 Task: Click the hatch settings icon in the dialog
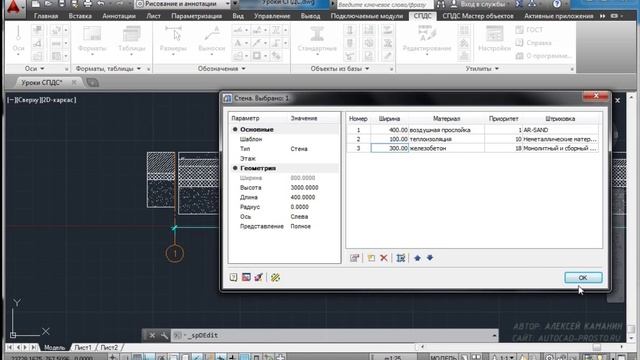pos(275,278)
